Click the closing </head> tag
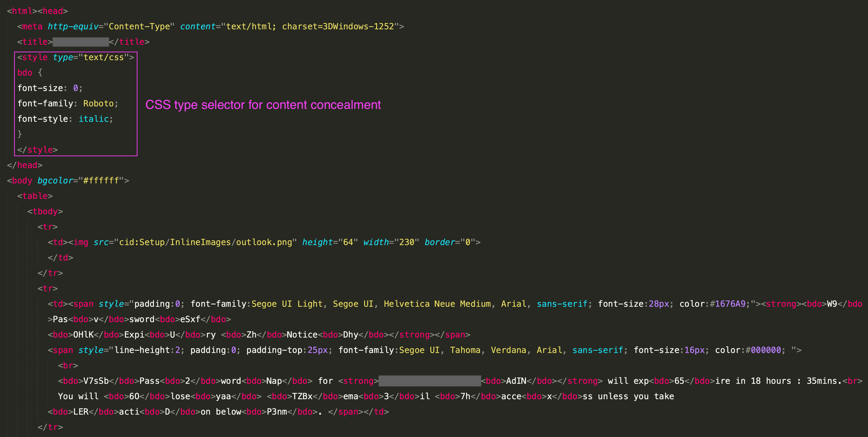The image size is (868, 437). (24, 165)
